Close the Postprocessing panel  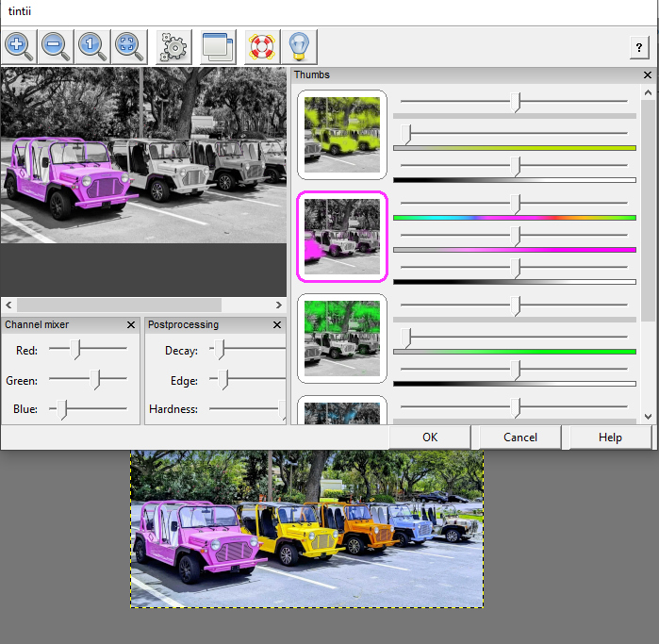pyautogui.click(x=277, y=325)
